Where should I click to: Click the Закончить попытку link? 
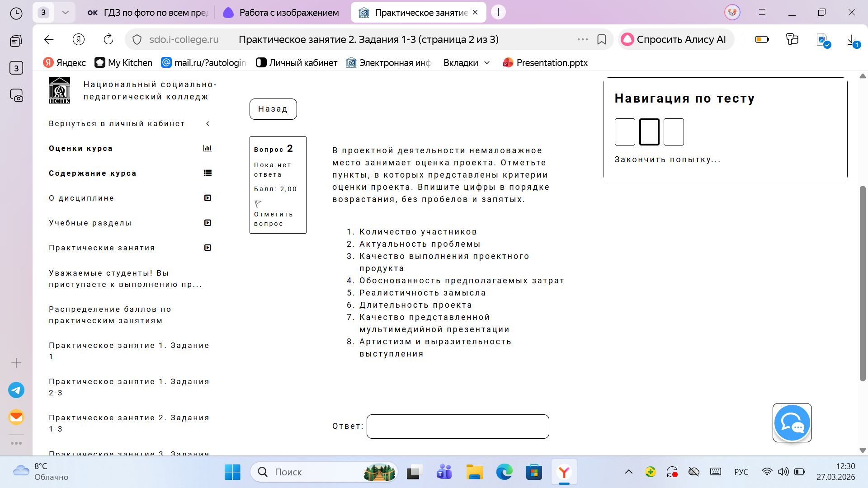click(x=667, y=160)
